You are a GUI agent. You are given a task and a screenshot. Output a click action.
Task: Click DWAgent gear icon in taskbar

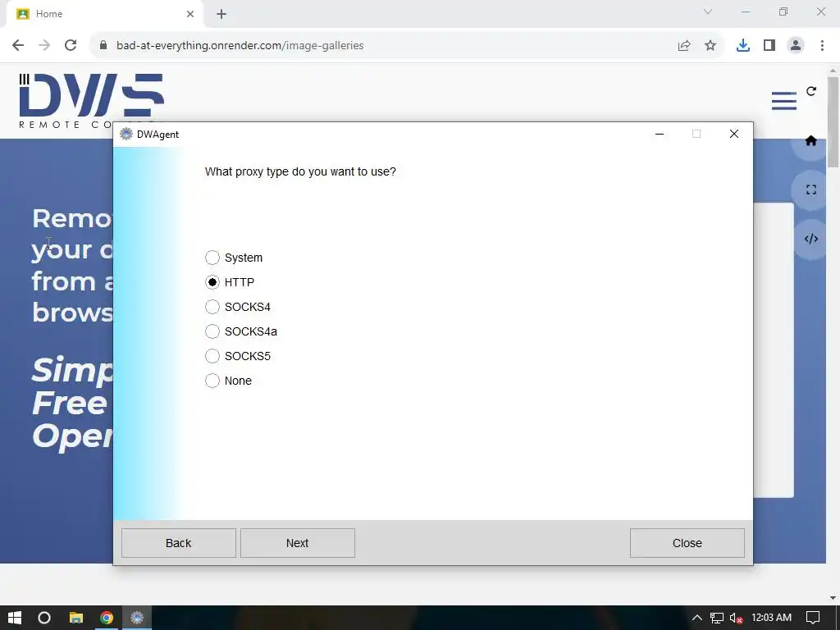coord(137,618)
